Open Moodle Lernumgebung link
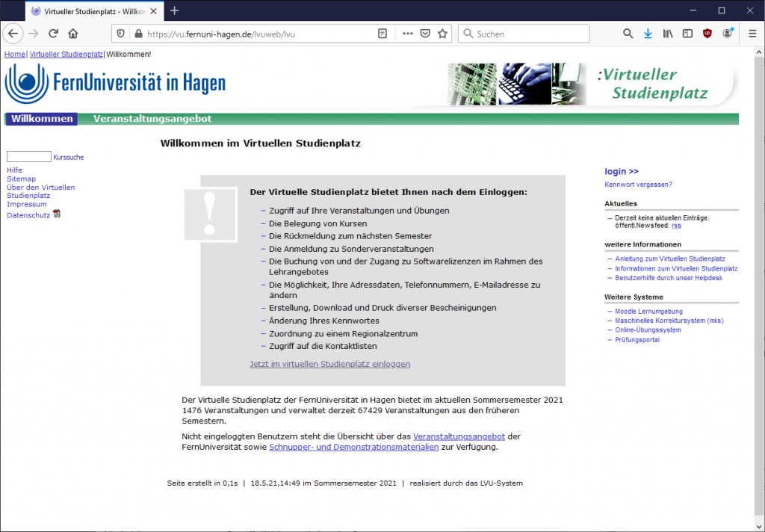 point(648,312)
